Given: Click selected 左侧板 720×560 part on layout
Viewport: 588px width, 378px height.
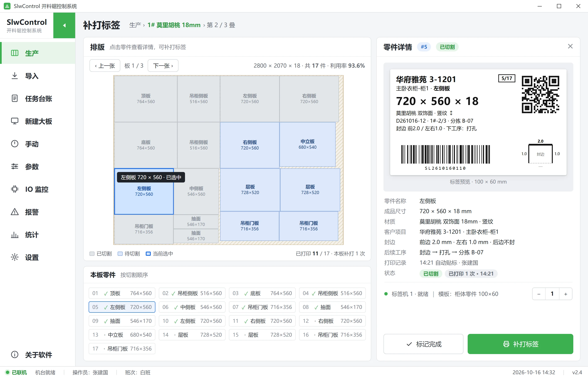Looking at the screenshot, I should pos(144,191).
